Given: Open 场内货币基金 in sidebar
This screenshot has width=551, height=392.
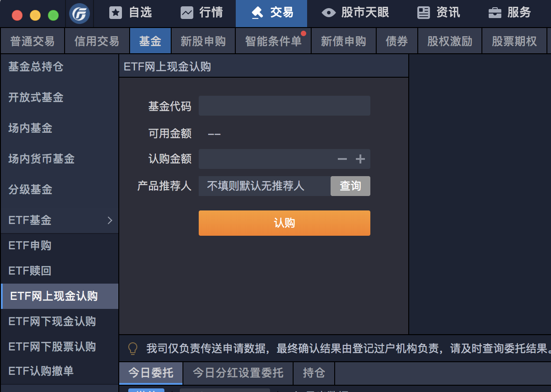Looking at the screenshot, I should point(42,159).
